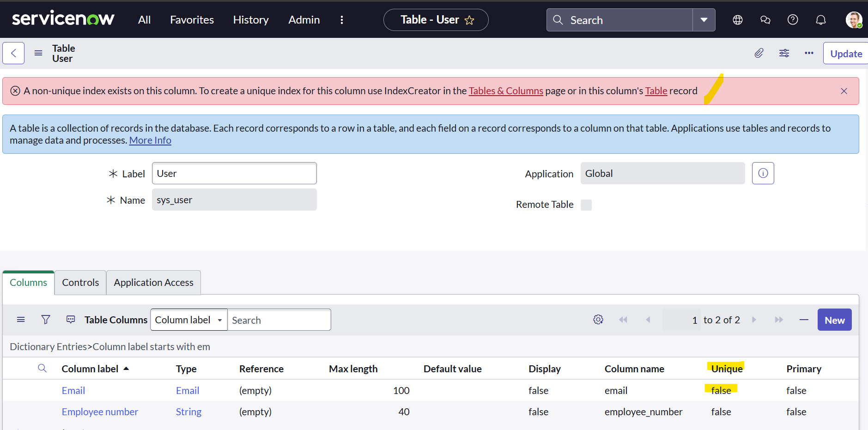Image resolution: width=868 pixels, height=430 pixels.
Task: Open the Table Columns list menu icon
Action: tap(21, 320)
